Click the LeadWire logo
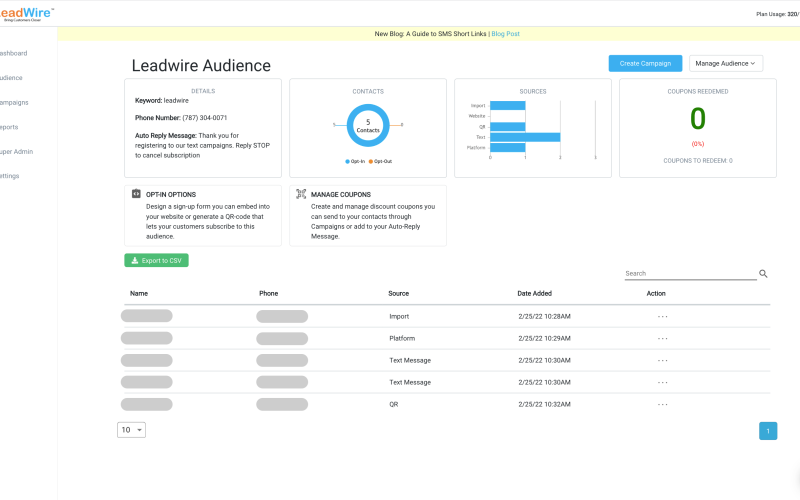This screenshot has height=500, width=800. tap(27, 14)
